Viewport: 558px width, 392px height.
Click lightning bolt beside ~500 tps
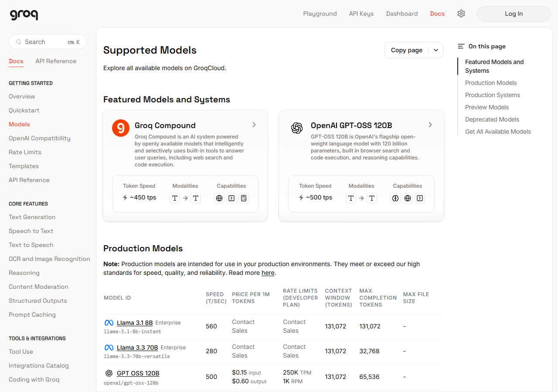(x=301, y=197)
